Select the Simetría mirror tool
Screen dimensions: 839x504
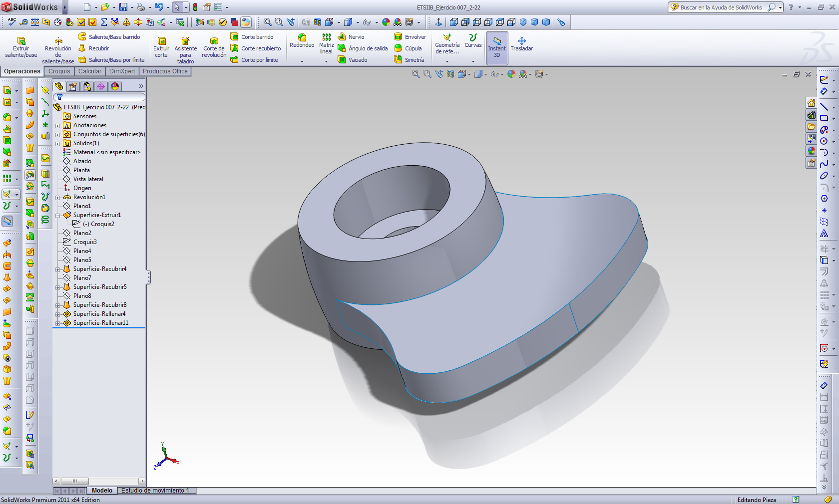tap(409, 60)
